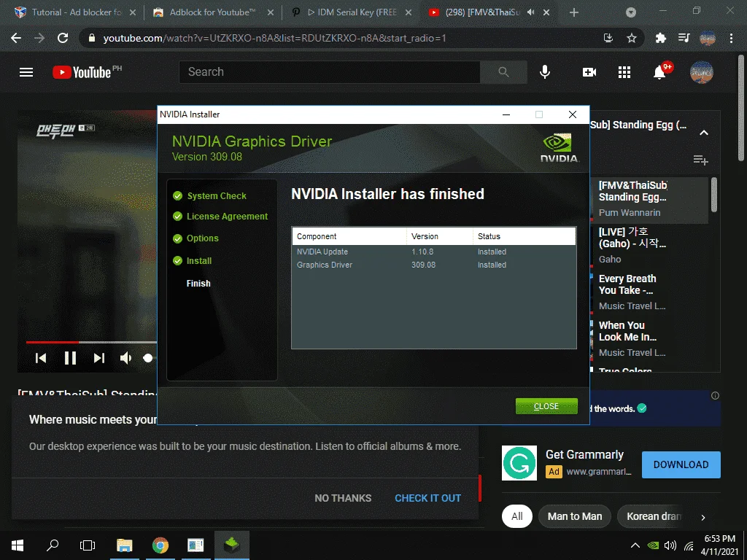Collapse the mix playlist panel chevron
The width and height of the screenshot is (747, 560).
click(704, 133)
